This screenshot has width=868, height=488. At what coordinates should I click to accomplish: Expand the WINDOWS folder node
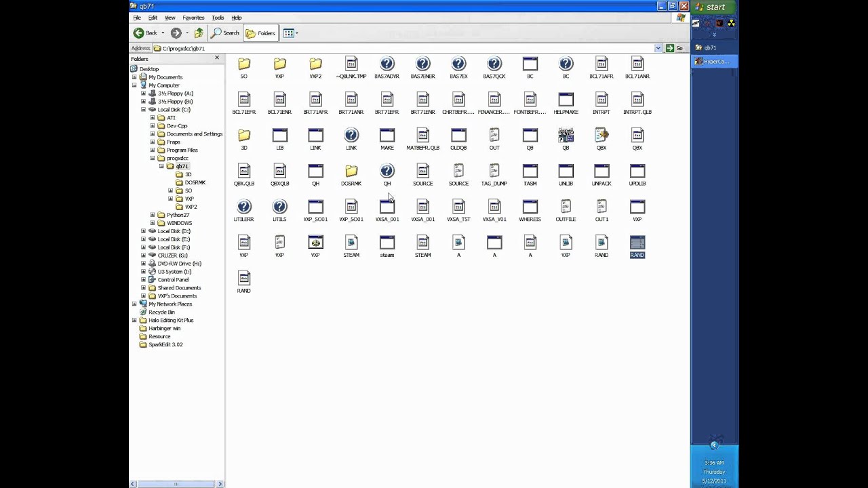pos(153,223)
